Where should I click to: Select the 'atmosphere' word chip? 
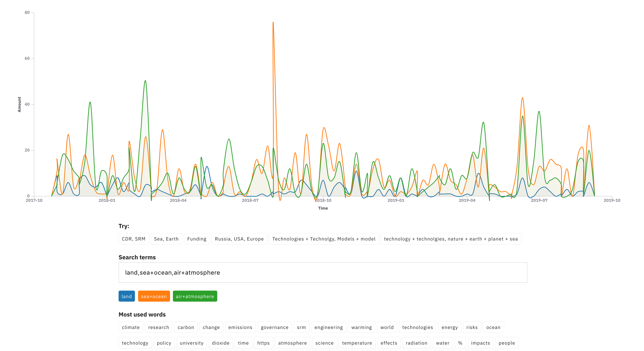point(292,343)
